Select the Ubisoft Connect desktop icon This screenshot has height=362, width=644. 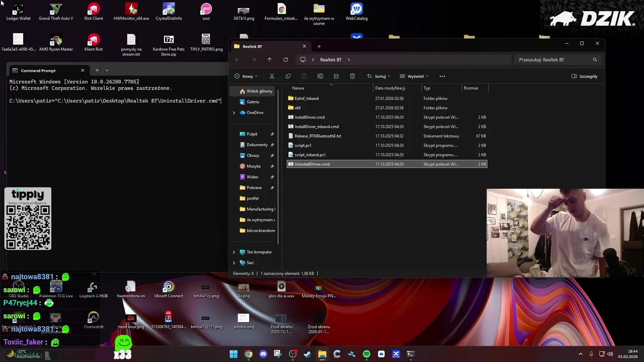click(x=169, y=290)
